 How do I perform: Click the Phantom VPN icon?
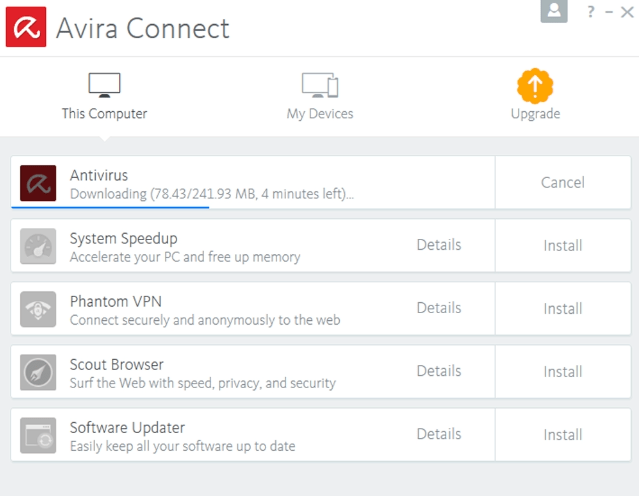tap(38, 309)
